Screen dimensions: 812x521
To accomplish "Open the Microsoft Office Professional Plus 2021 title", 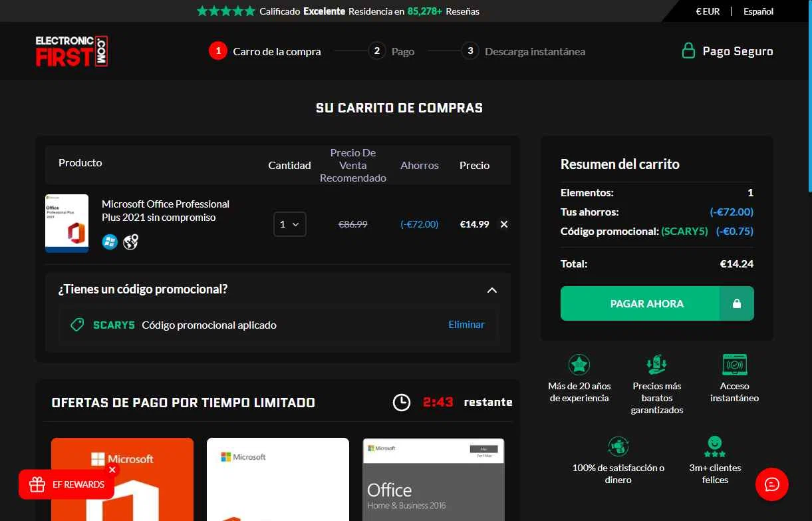I will (166, 210).
